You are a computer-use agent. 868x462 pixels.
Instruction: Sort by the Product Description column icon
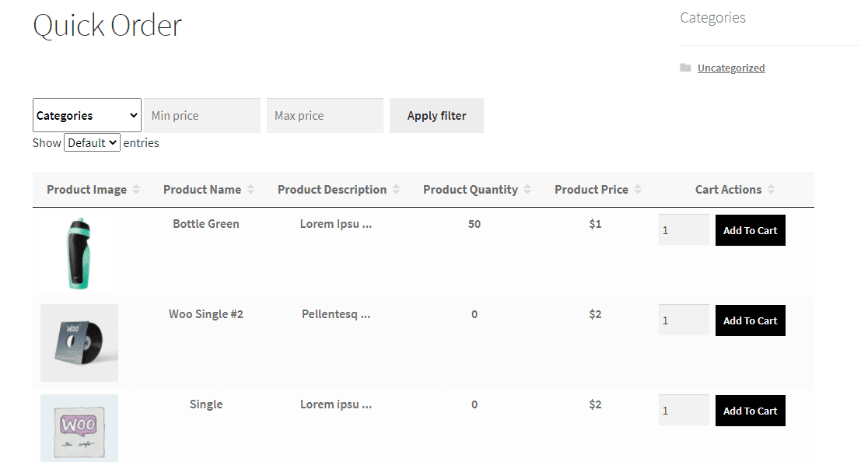[397, 189]
